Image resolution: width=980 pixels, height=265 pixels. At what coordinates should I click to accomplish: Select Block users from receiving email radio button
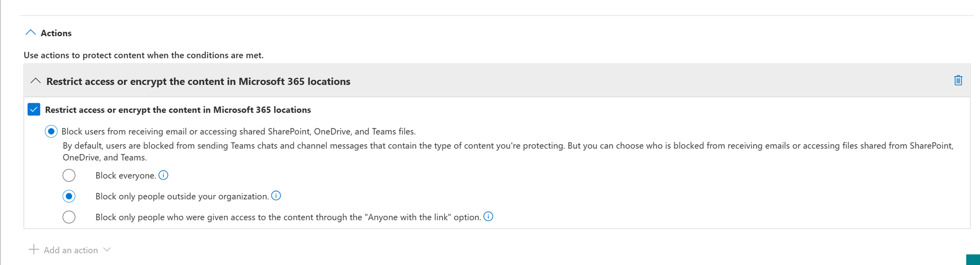click(51, 132)
